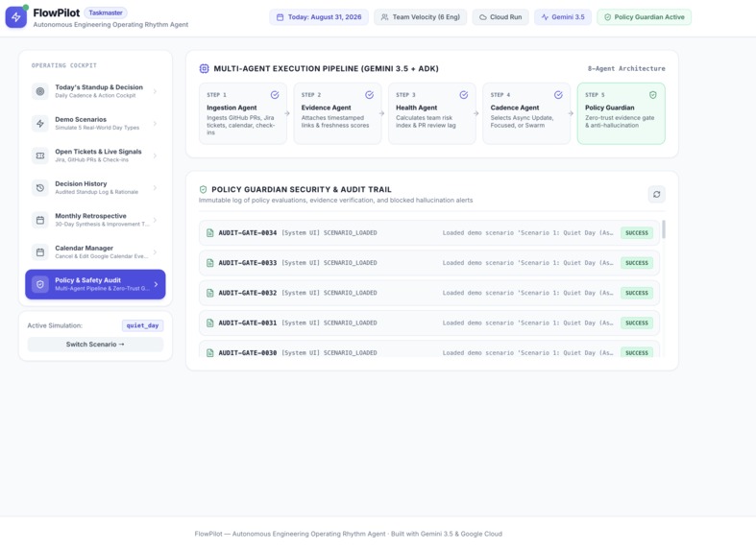Click the footer FlowPilot credits text
756x550 pixels.
pyautogui.click(x=348, y=534)
